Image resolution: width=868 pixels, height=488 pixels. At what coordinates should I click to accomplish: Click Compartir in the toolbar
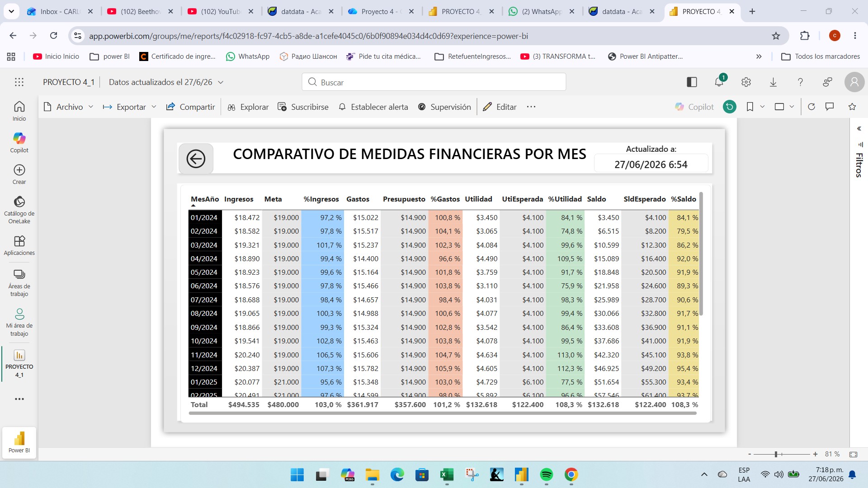[190, 107]
